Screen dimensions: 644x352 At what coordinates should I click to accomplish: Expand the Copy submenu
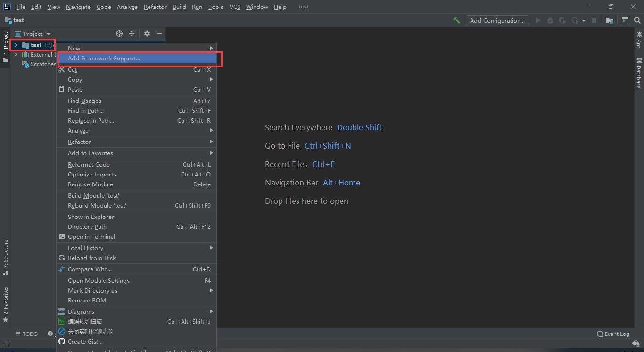[136, 79]
